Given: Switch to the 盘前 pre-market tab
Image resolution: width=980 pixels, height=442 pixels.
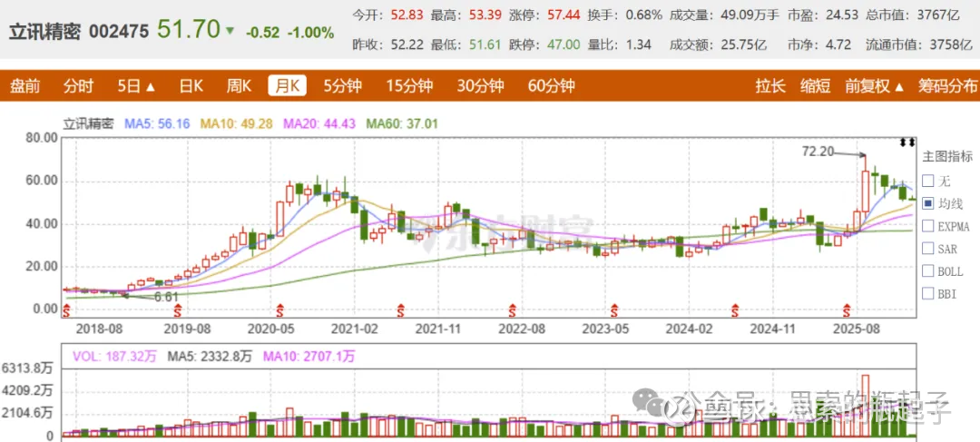Looking at the screenshot, I should (25, 85).
